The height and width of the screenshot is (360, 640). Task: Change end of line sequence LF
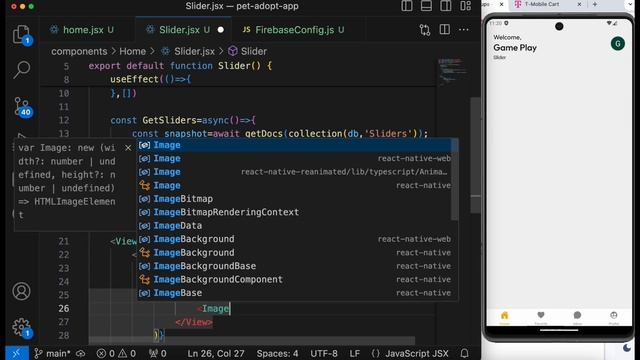pyautogui.click(x=354, y=353)
